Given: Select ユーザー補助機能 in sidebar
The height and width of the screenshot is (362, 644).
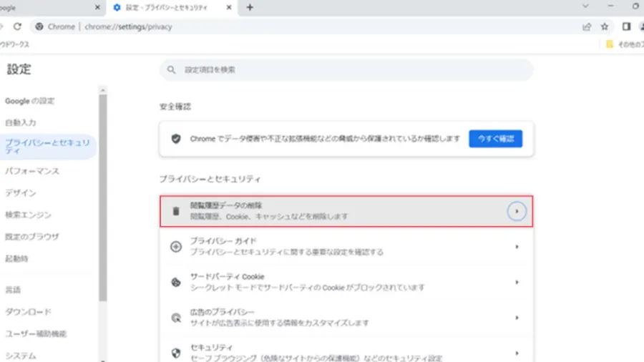Looking at the screenshot, I should (x=36, y=333).
